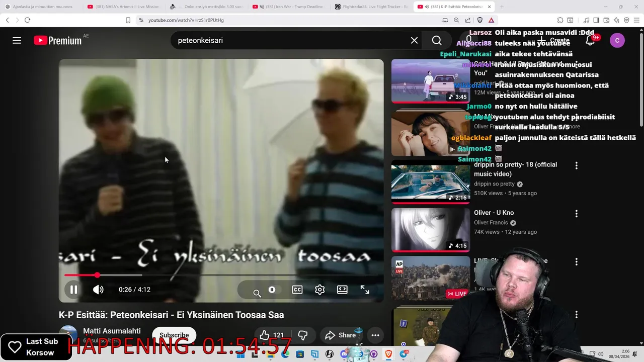This screenshot has height=362, width=644.
Task: Open the account avatar menu
Action: [x=617, y=40]
